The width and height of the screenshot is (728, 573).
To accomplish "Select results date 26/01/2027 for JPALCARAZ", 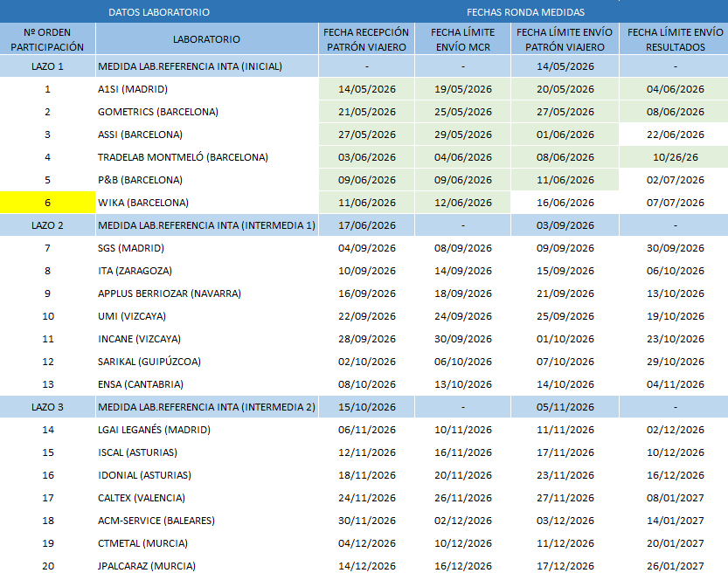I will tap(675, 566).
